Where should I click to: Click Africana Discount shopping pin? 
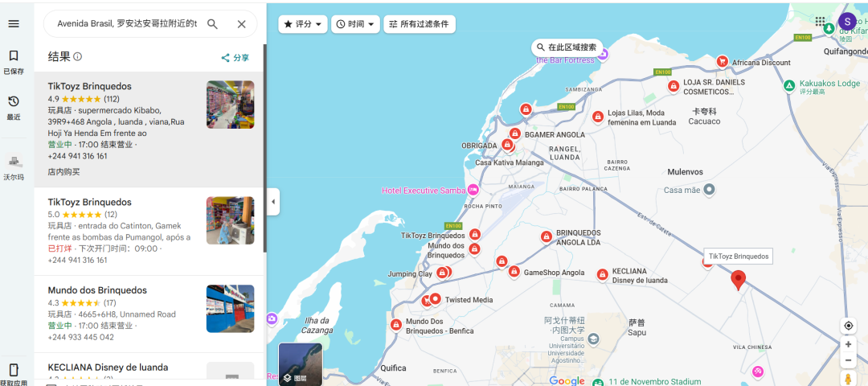[722, 61]
